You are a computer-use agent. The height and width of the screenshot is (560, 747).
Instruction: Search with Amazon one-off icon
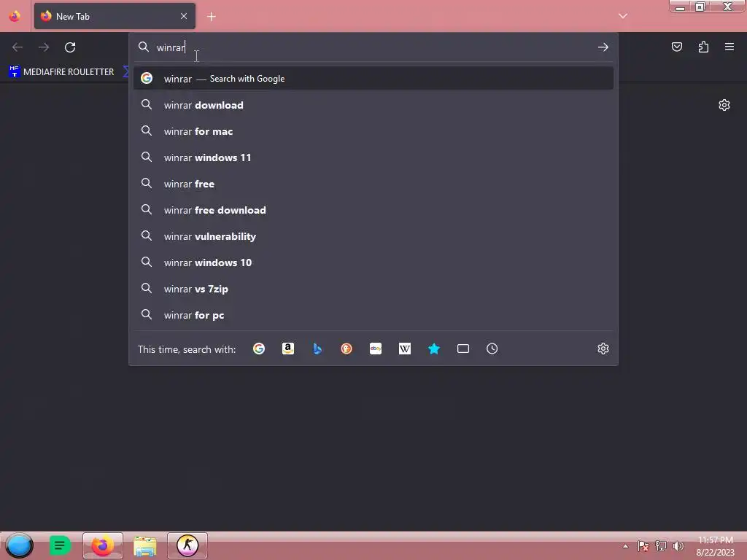point(287,349)
